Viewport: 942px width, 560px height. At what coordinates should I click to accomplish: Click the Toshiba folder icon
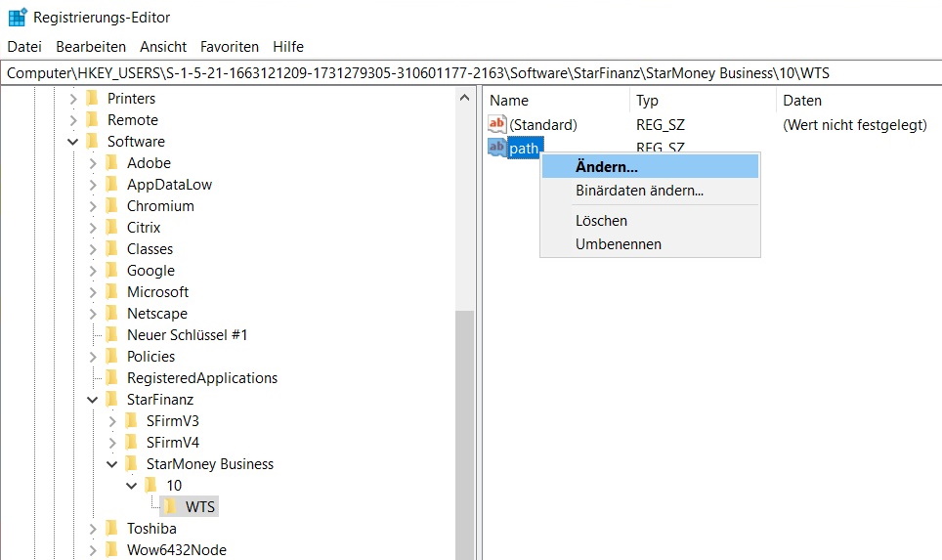click(x=111, y=528)
